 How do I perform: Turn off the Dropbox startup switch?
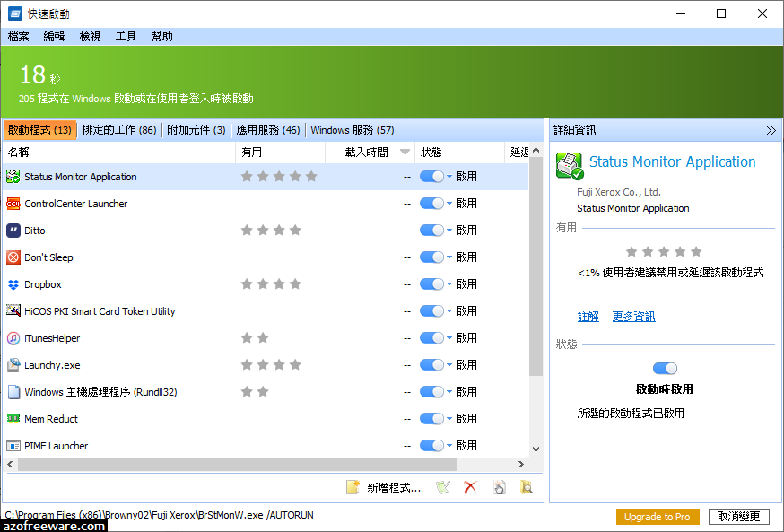(430, 283)
